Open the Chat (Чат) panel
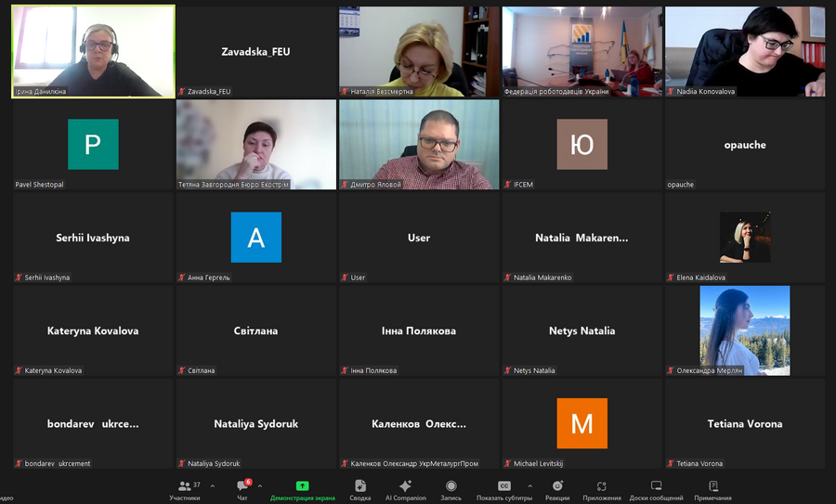The width and height of the screenshot is (836, 504). tap(242, 489)
